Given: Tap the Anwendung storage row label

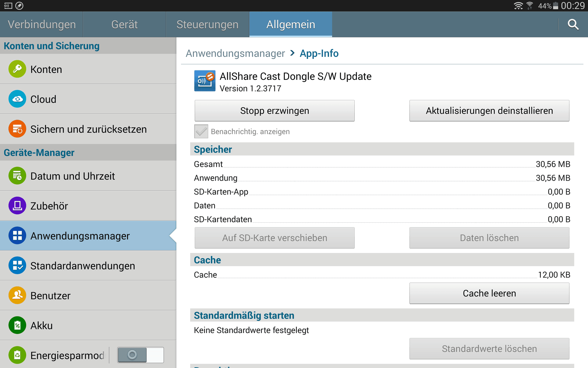Looking at the screenshot, I should 216,178.
